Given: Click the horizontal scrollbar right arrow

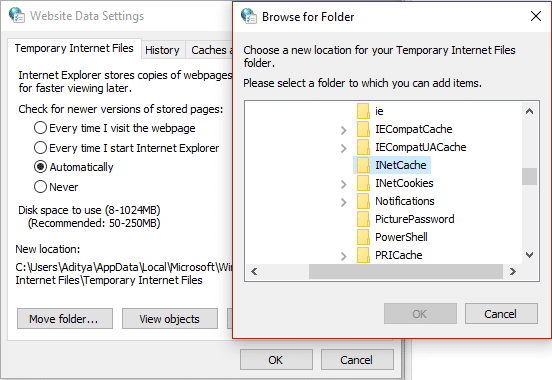Looking at the screenshot, I should pyautogui.click(x=513, y=271).
